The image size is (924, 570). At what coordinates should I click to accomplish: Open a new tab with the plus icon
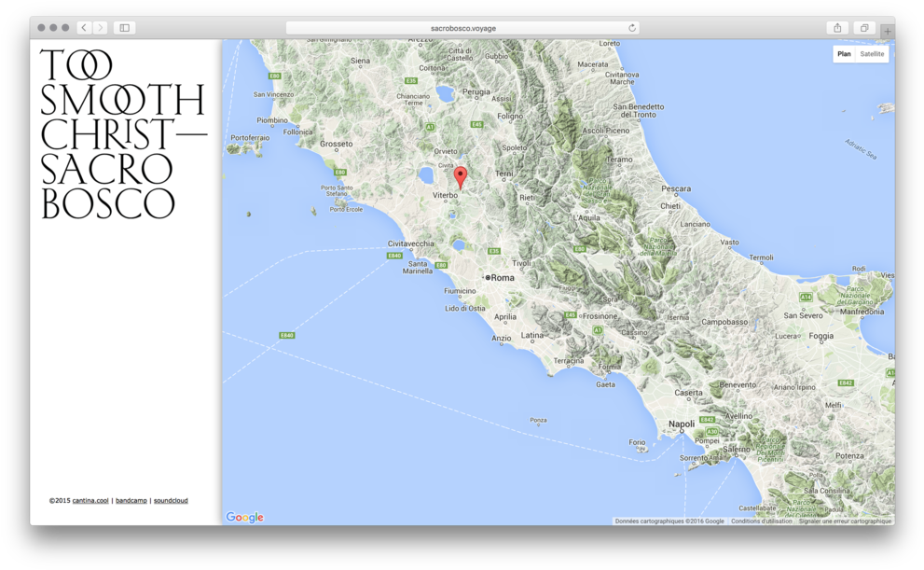point(886,31)
